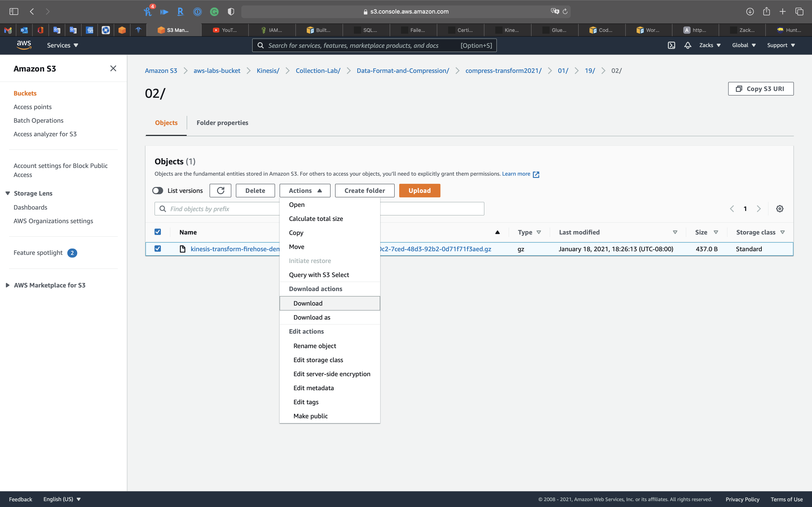This screenshot has height=507, width=812.
Task: Open AWS CloudShell terminal icon
Action: click(671, 45)
